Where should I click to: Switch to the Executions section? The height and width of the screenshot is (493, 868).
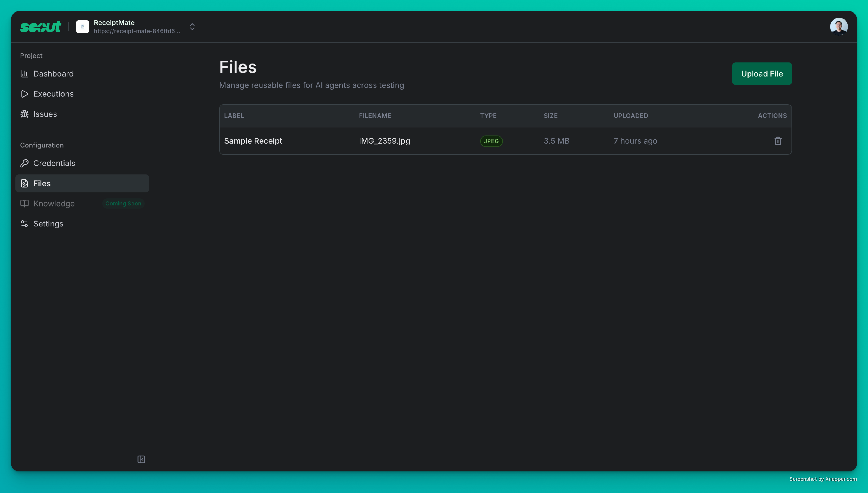coord(54,94)
